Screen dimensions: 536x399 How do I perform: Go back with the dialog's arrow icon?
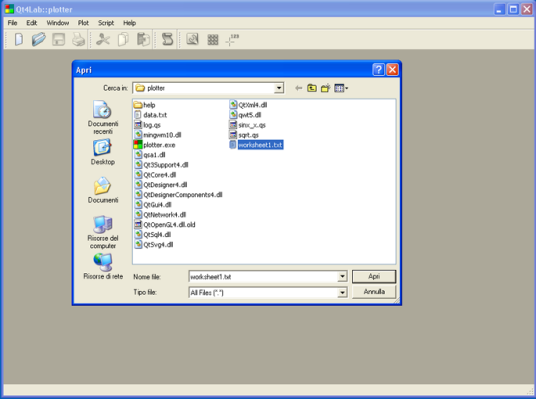298,88
